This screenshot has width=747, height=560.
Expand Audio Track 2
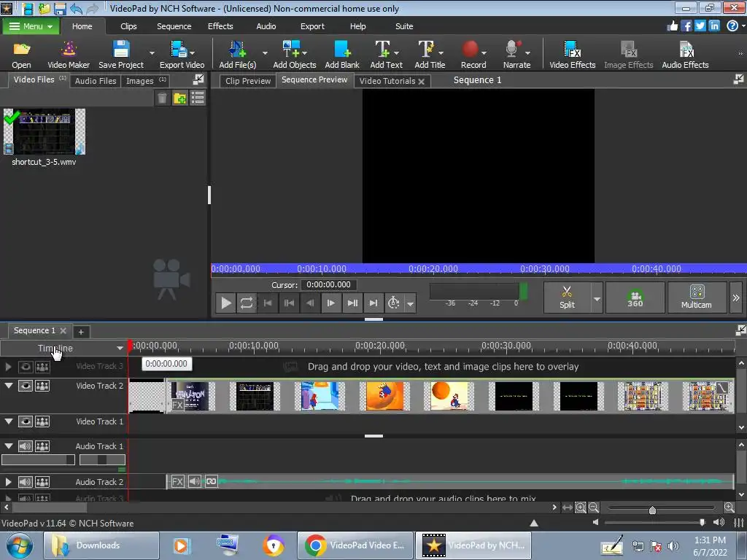[8, 482]
